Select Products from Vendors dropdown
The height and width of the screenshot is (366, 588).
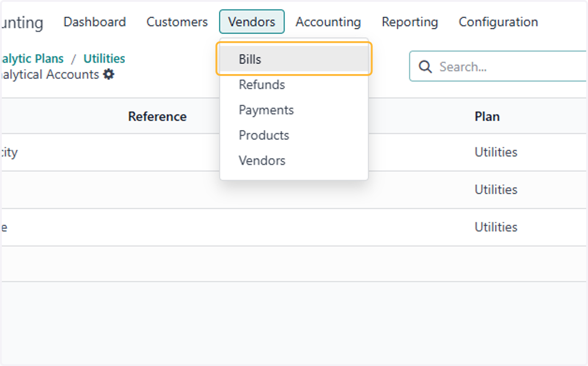294,135
